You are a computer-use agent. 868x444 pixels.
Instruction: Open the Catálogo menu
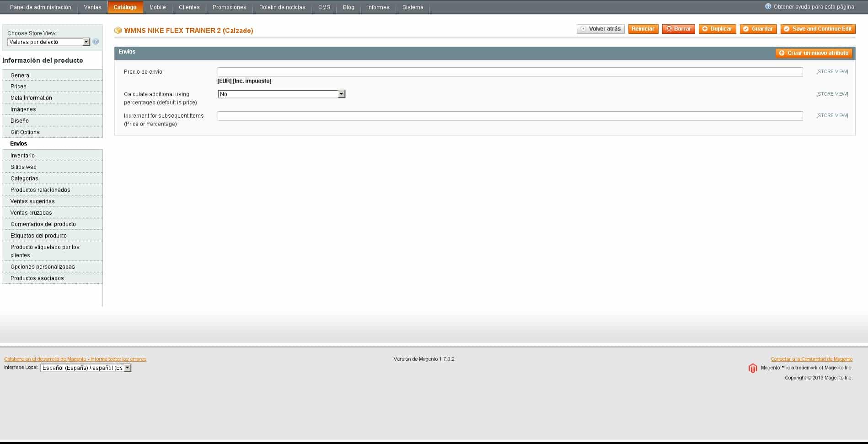coord(125,7)
